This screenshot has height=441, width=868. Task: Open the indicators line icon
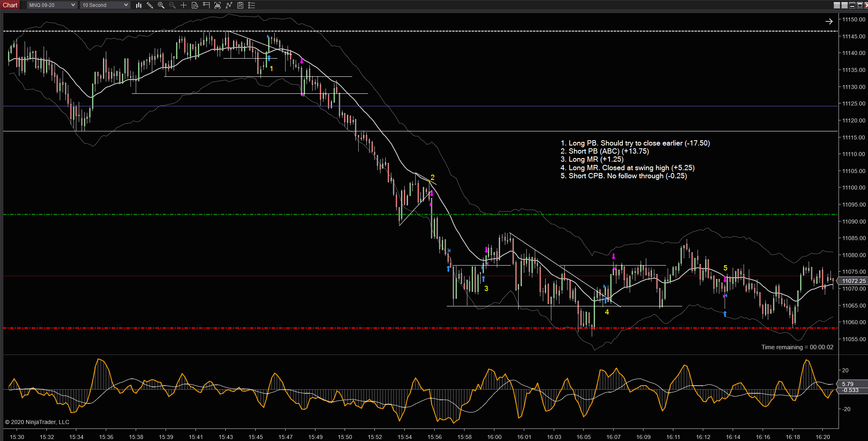pyautogui.click(x=229, y=5)
